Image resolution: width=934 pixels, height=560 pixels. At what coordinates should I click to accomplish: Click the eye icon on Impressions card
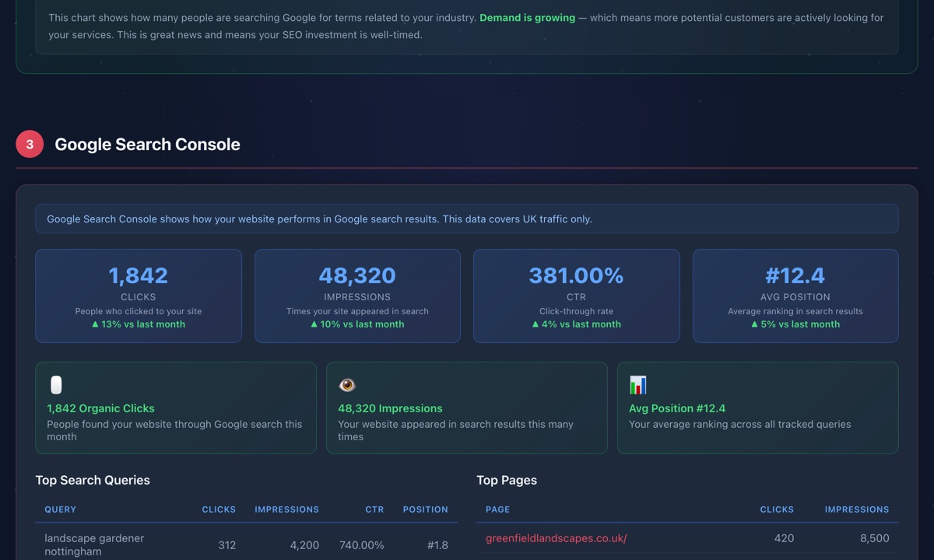click(x=347, y=385)
